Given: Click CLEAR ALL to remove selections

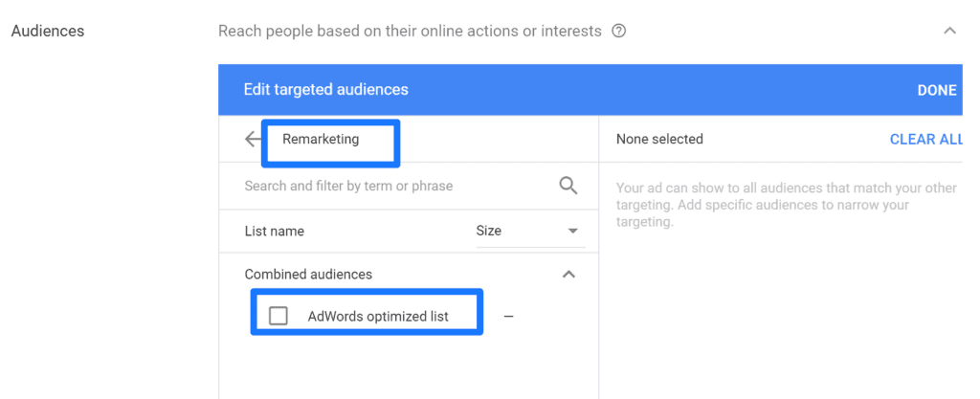Looking at the screenshot, I should pos(924,140).
